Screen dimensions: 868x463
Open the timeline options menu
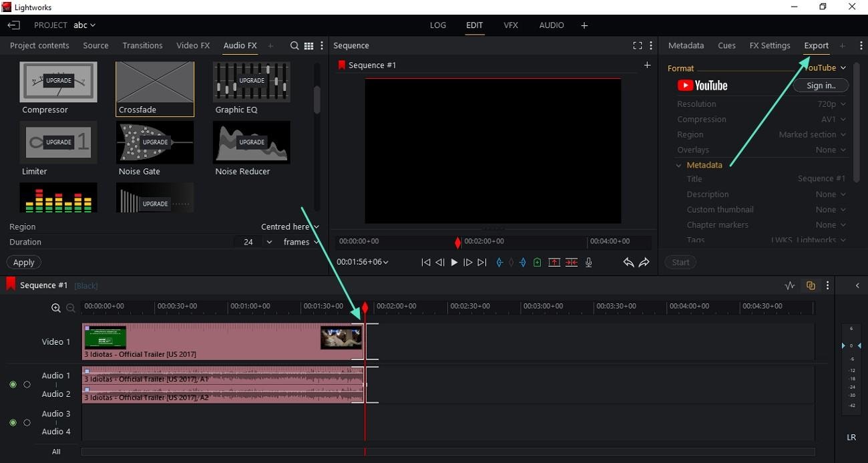[828, 285]
